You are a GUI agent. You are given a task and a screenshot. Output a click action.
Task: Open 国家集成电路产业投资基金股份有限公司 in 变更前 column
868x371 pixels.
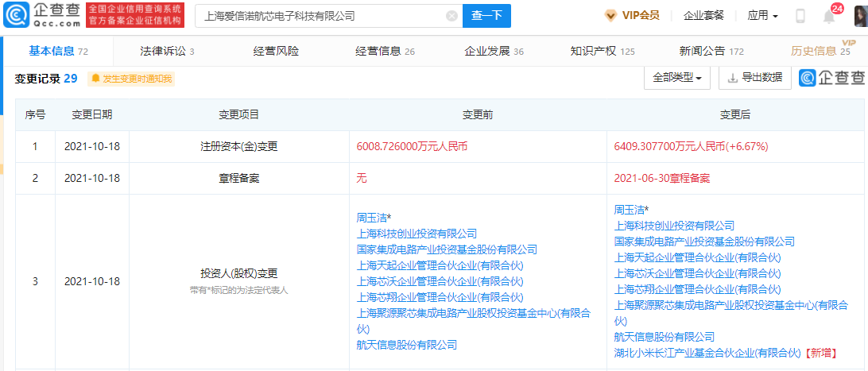pos(447,249)
